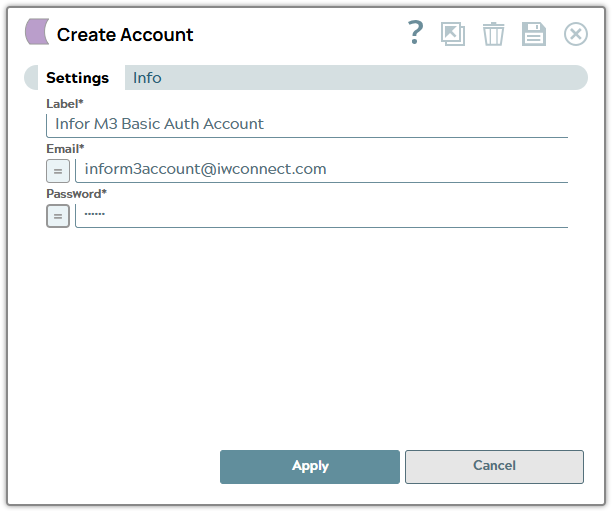Switch to the Settings tab

click(77, 78)
